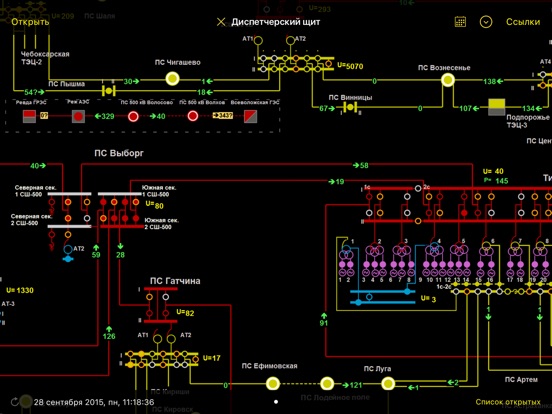This screenshot has width=552, height=414.
Task: Click the U=82 voltage at Гатчина
Action: click(185, 313)
